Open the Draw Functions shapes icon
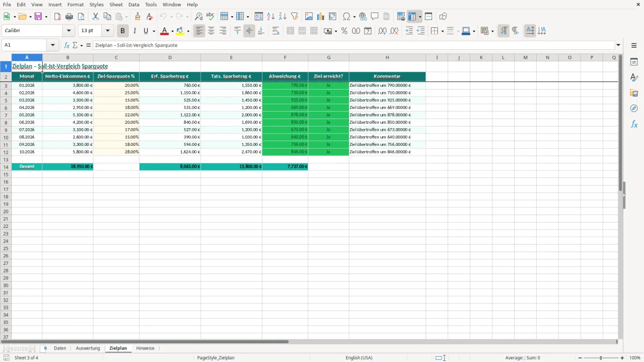This screenshot has height=362, width=644. tap(443, 17)
